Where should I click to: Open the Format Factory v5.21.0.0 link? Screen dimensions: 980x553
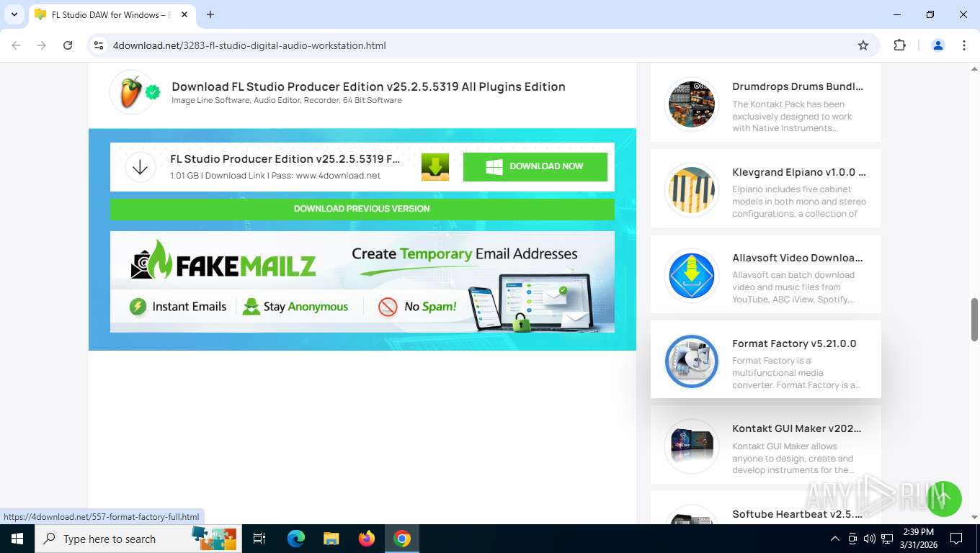pos(794,343)
